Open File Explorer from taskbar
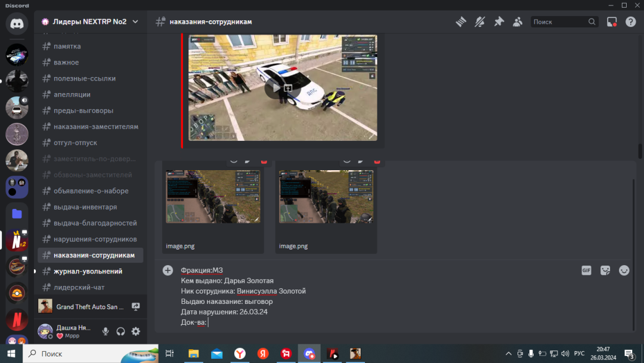Image resolution: width=644 pixels, height=363 pixels. 193,353
